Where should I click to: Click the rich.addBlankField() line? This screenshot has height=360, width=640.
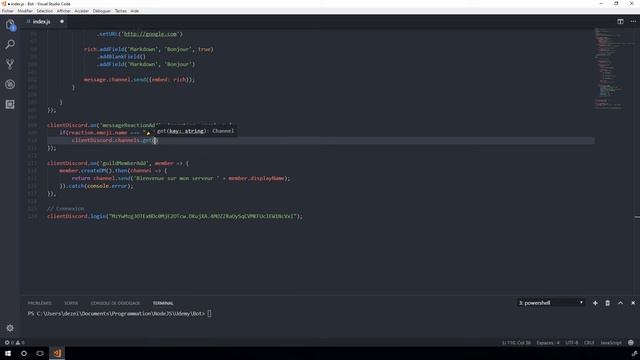[x=121, y=57]
